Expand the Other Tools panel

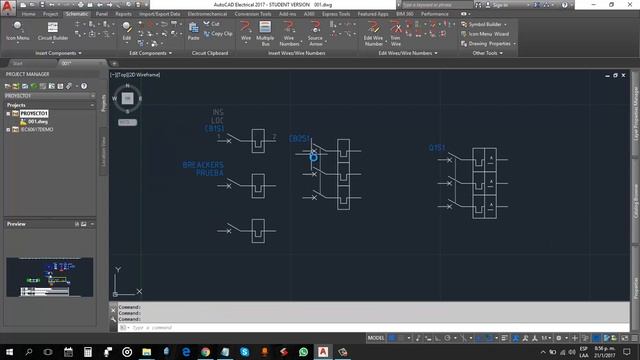point(487,53)
